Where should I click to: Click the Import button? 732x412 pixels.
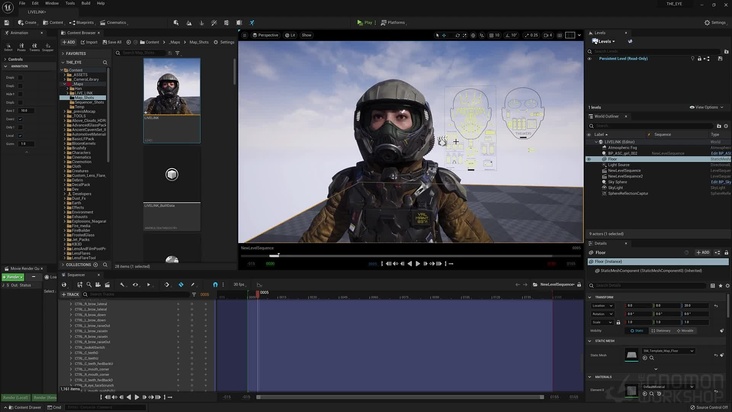click(x=89, y=42)
